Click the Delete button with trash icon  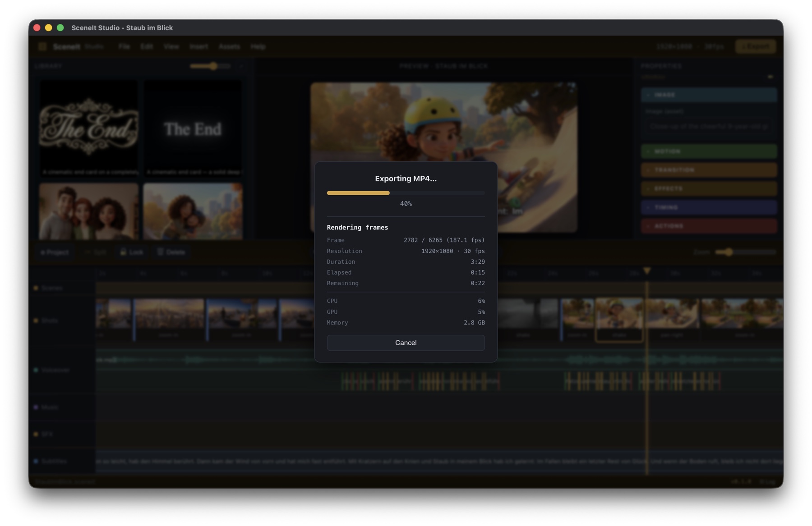point(171,252)
